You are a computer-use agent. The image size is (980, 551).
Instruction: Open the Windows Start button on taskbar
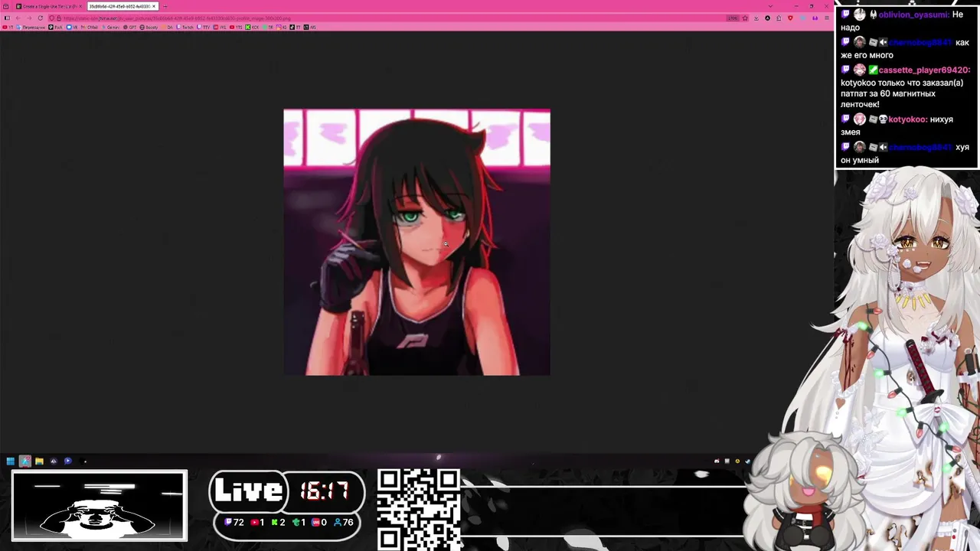click(x=10, y=461)
